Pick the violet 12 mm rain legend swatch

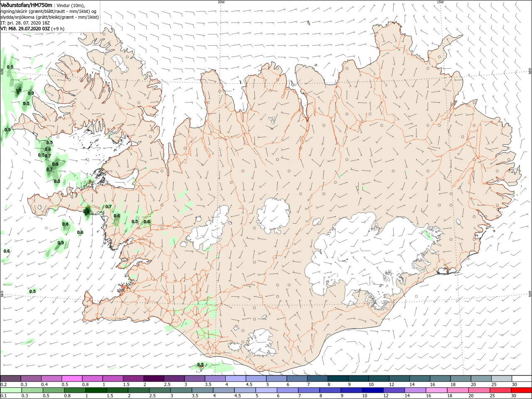click(393, 390)
